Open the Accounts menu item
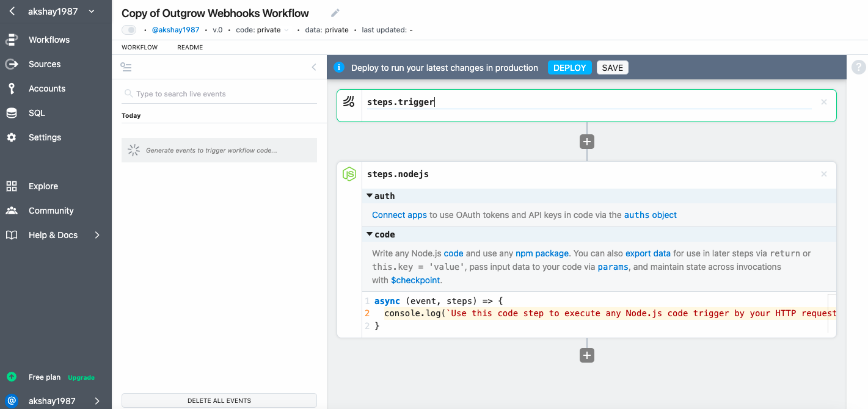 [x=47, y=89]
